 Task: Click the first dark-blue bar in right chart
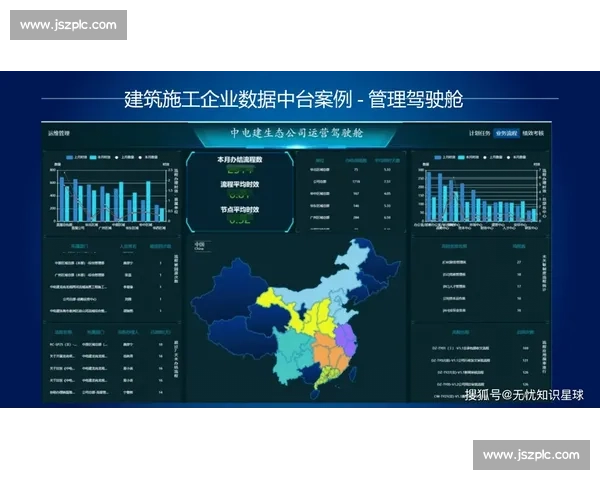pyautogui.click(x=429, y=197)
